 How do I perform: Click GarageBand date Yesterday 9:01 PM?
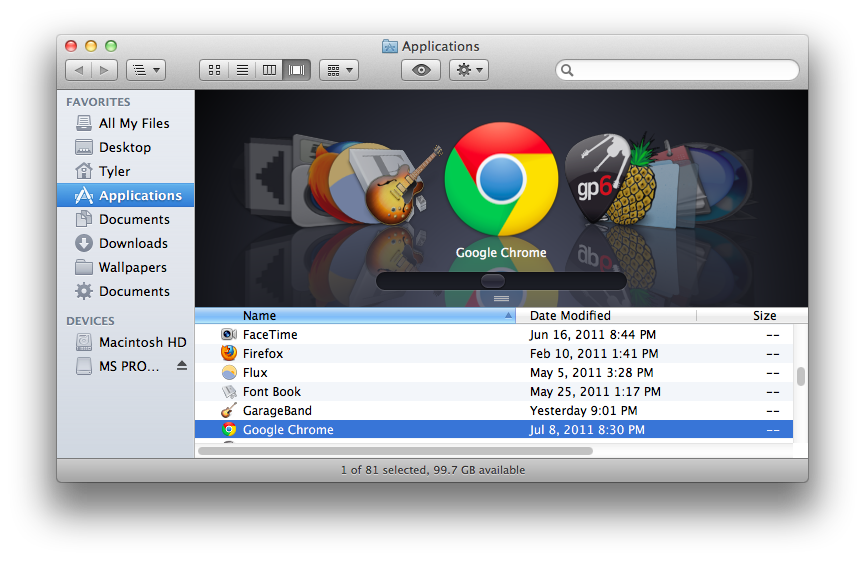pyautogui.click(x=583, y=411)
